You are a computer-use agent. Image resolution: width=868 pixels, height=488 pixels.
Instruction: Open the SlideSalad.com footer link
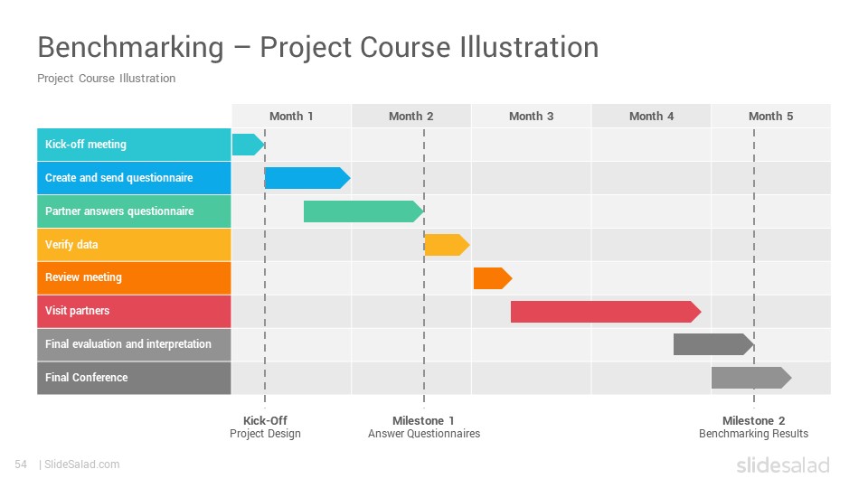(x=82, y=465)
